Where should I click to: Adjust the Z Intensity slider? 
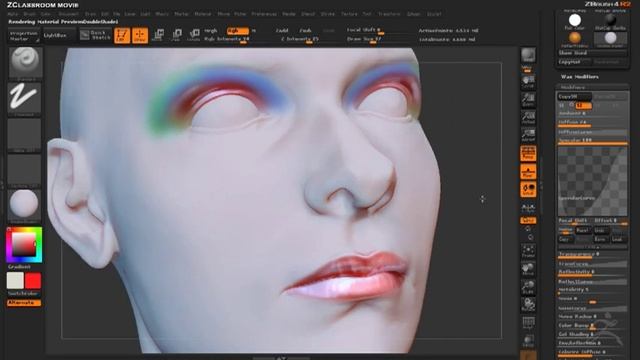click(x=300, y=39)
